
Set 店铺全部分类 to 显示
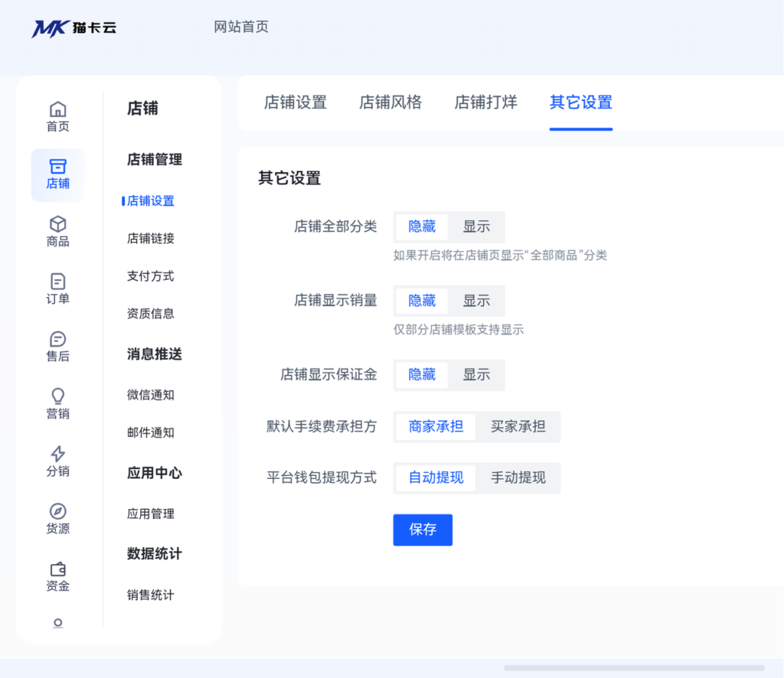[476, 227]
